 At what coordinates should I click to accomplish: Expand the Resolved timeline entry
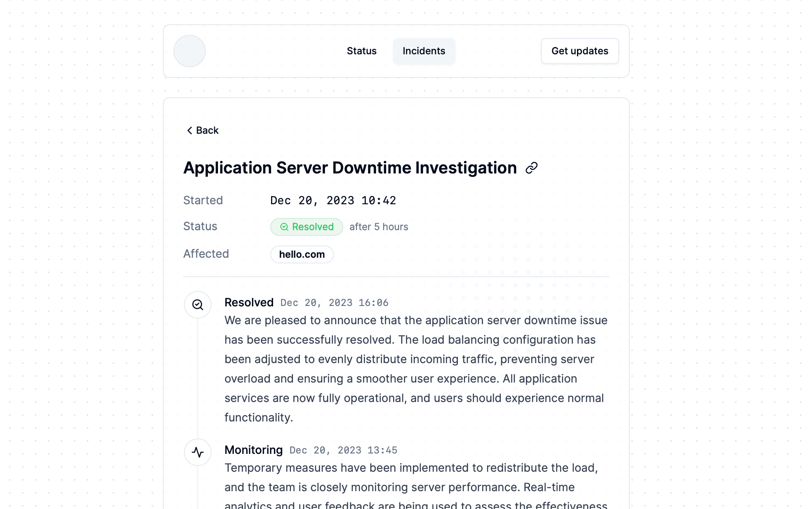pyautogui.click(x=249, y=302)
